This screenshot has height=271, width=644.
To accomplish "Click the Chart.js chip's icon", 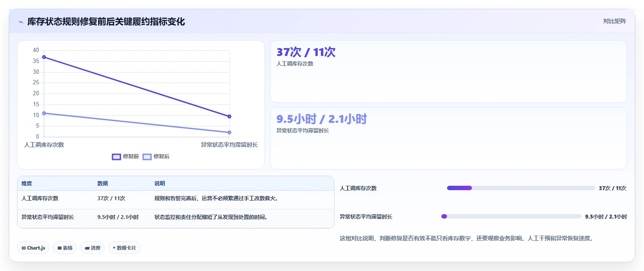I will 24,248.
